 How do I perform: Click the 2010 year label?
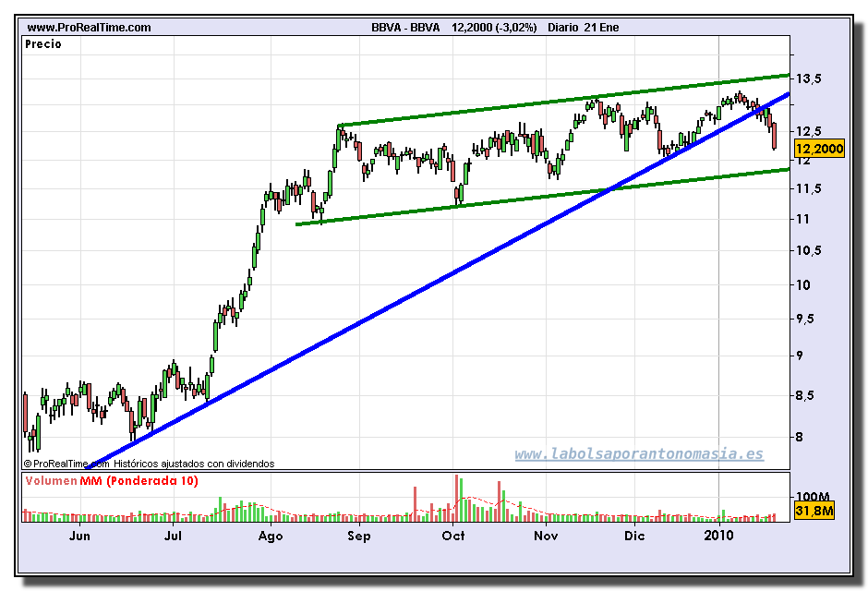click(x=719, y=536)
